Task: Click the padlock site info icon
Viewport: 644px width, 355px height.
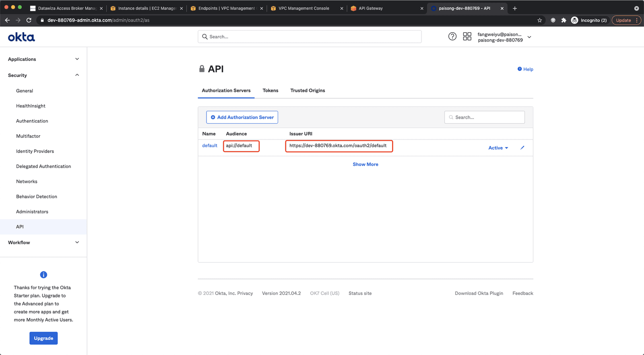Action: (x=42, y=20)
